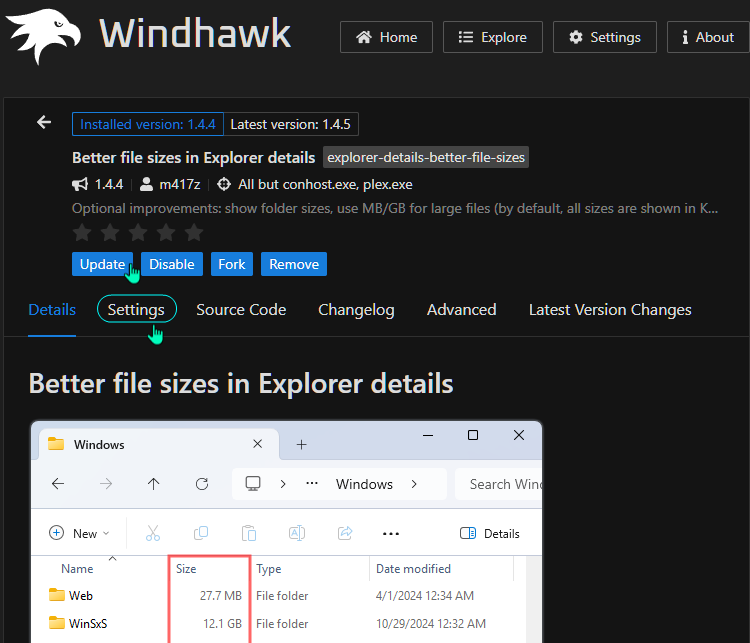
Task: Rate the mod five stars
Action: [194, 233]
